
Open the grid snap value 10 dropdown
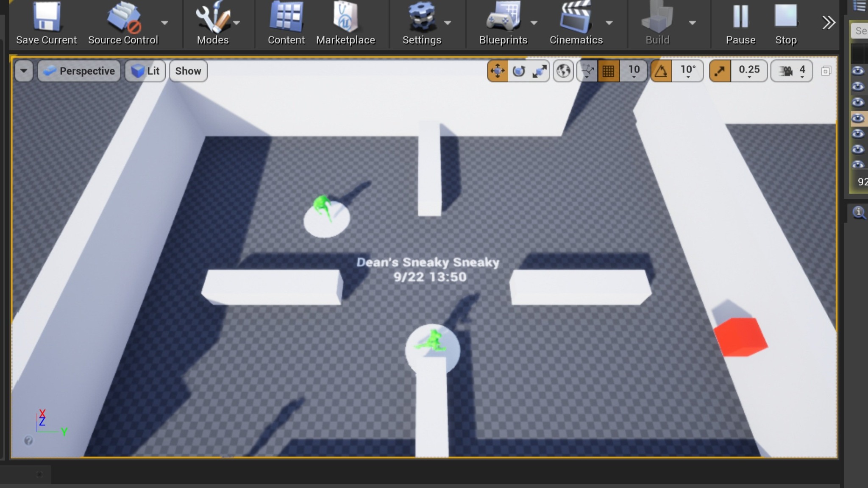click(x=634, y=71)
